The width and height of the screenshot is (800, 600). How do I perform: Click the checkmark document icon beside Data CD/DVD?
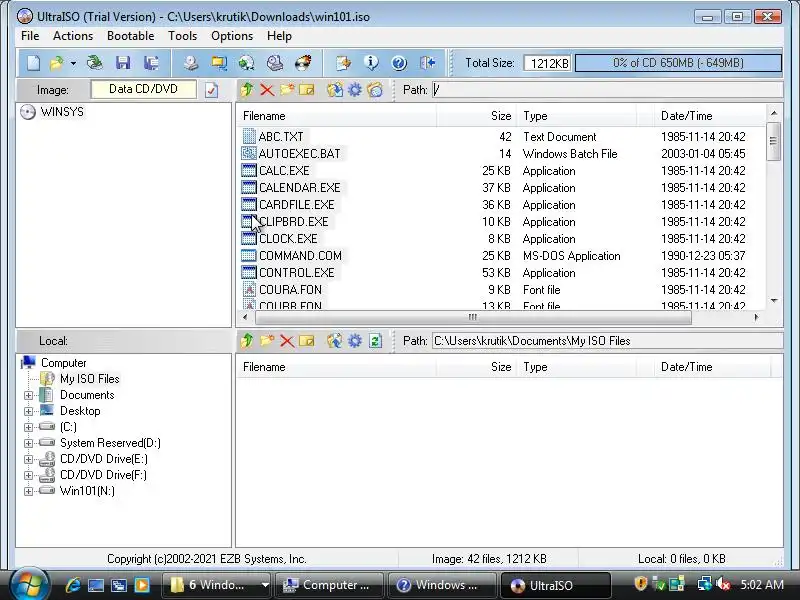[x=211, y=90]
